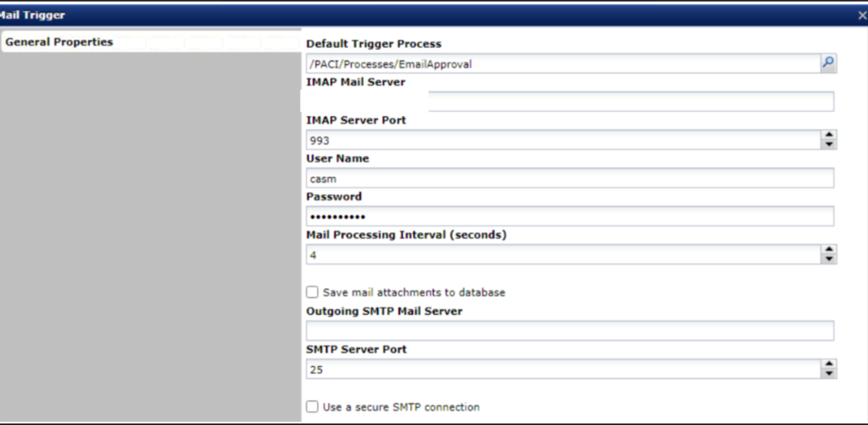Decrease the IMAP Server Port value

coord(829,145)
